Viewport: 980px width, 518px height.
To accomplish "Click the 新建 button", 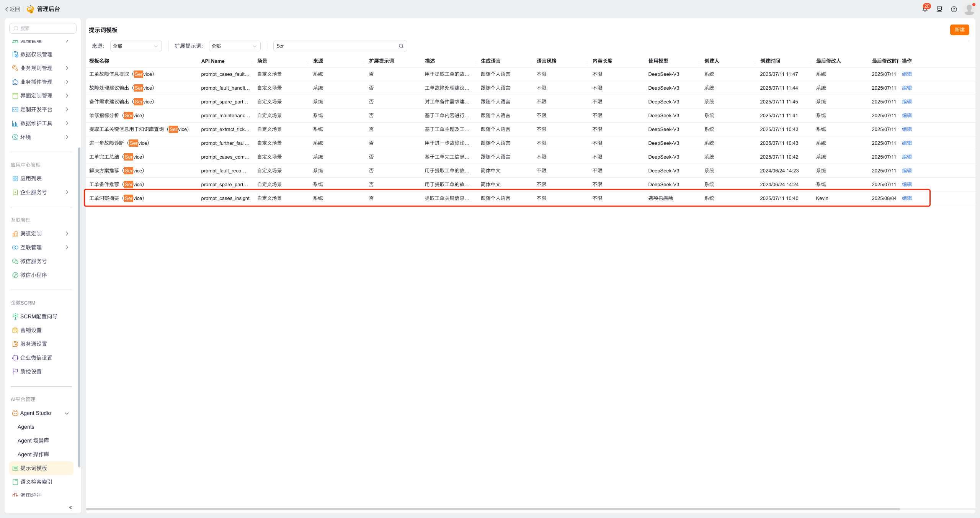I will tap(959, 30).
